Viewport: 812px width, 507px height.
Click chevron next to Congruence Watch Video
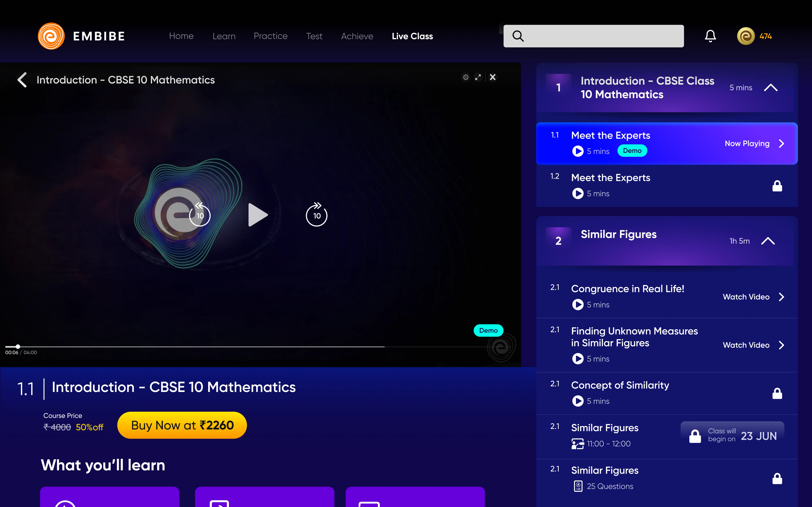[x=782, y=297]
